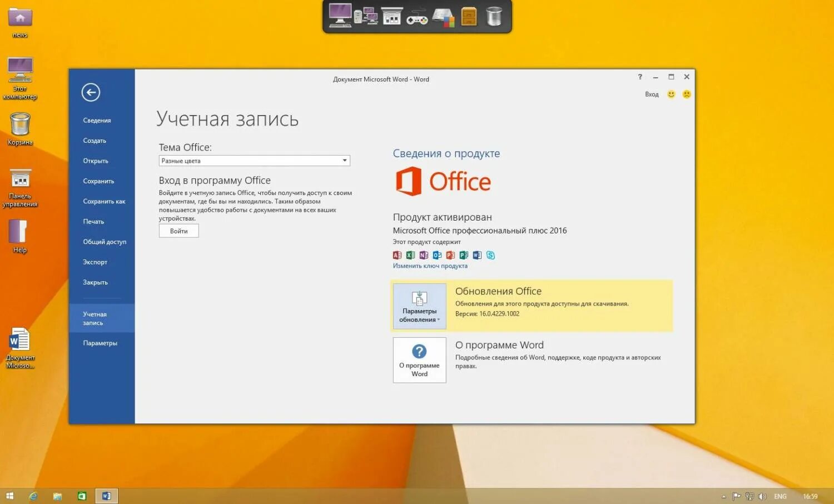Click the PowerPoint icon in the products row
This screenshot has width=834, height=504.
(x=450, y=255)
